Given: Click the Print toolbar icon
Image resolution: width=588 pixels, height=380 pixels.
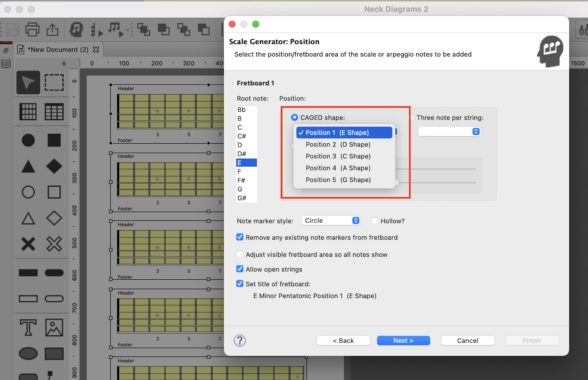Looking at the screenshot, I should (32, 29).
